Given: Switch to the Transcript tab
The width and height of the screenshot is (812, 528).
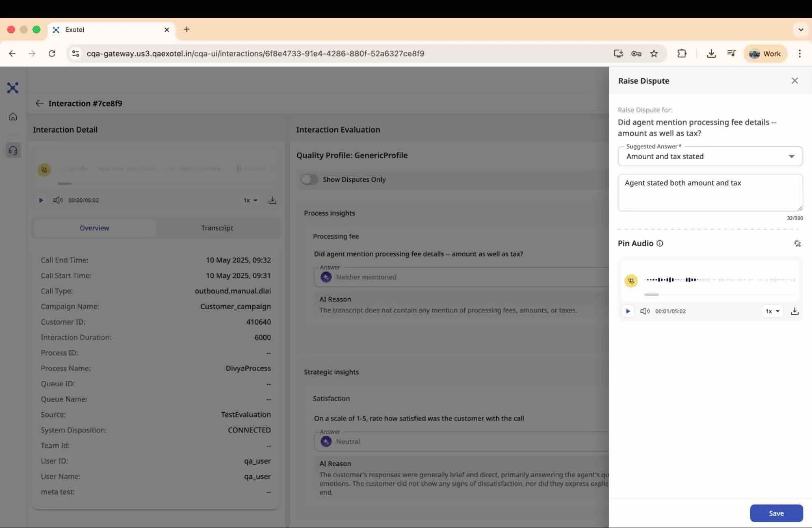Looking at the screenshot, I should pos(217,228).
